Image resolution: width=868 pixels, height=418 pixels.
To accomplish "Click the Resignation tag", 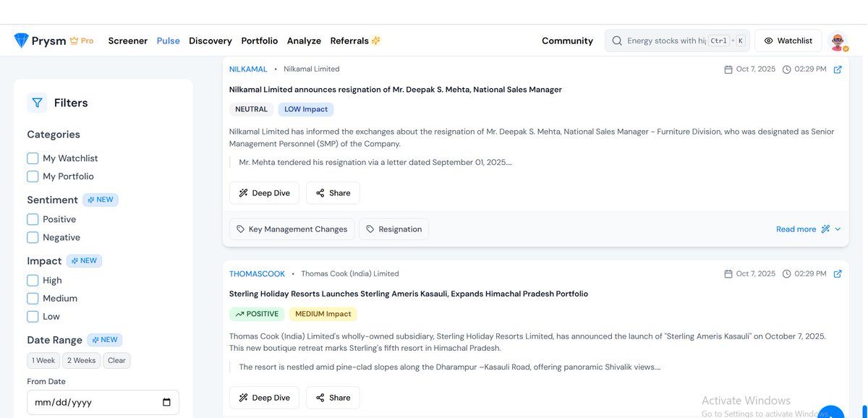I will [x=394, y=229].
